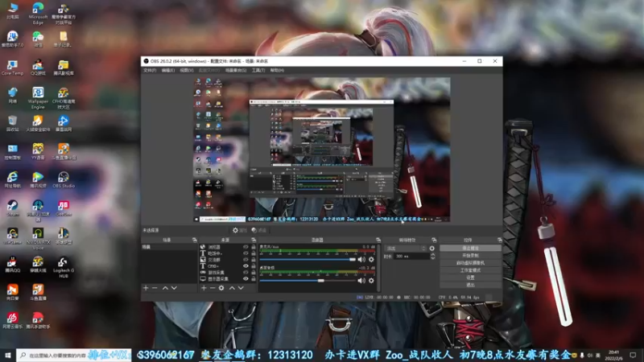
Task: Toggle the lock of the browser source row
Action: pos(254,247)
